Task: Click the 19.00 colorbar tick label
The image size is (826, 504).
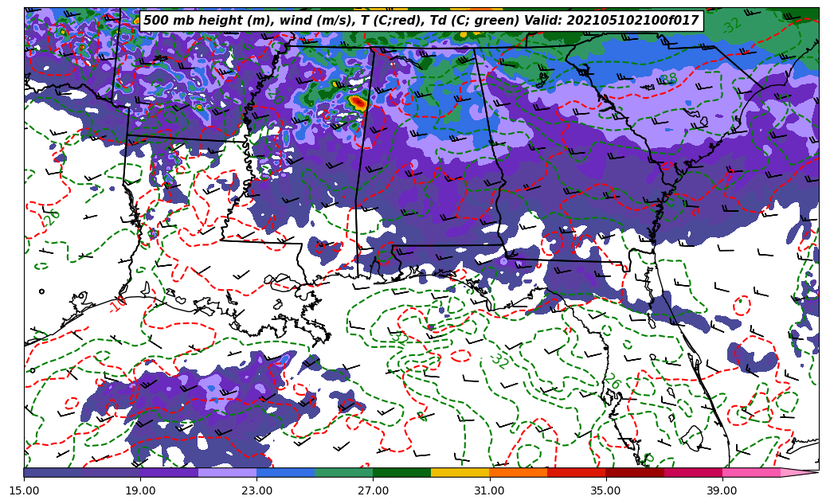Action: pos(140,490)
